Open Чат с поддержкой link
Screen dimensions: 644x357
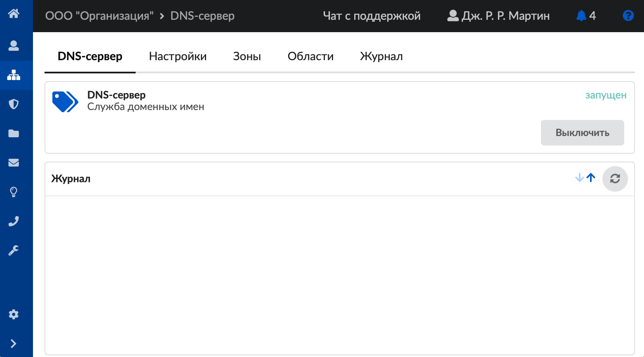(371, 16)
